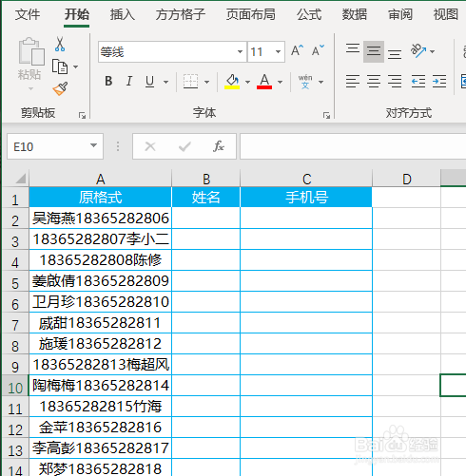
Task: Expand the phonetic guide dropdown arrow
Action: (320, 82)
